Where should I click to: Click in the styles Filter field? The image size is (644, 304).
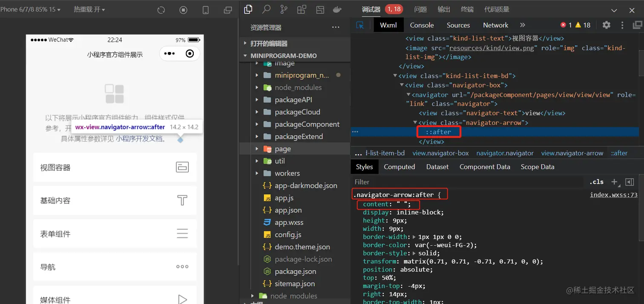[469, 182]
